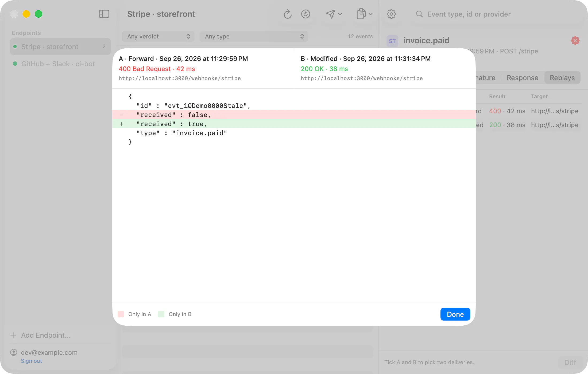Open the Any verdict filter dropdown

click(158, 36)
